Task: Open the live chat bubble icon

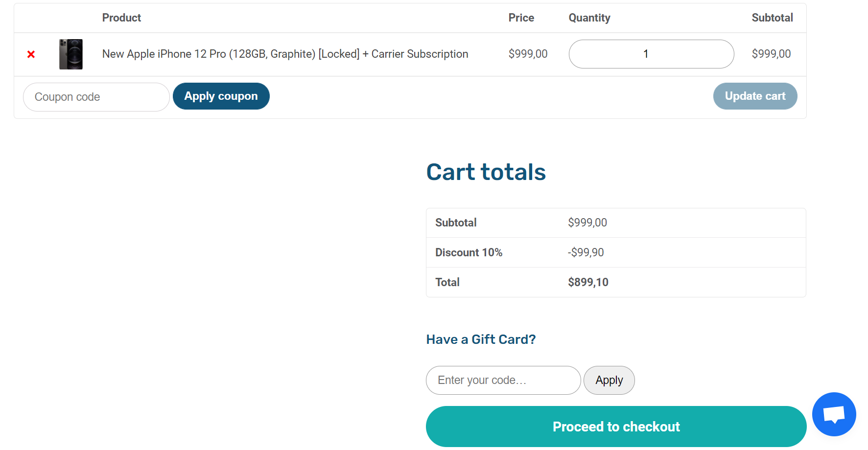Action: pos(834,414)
